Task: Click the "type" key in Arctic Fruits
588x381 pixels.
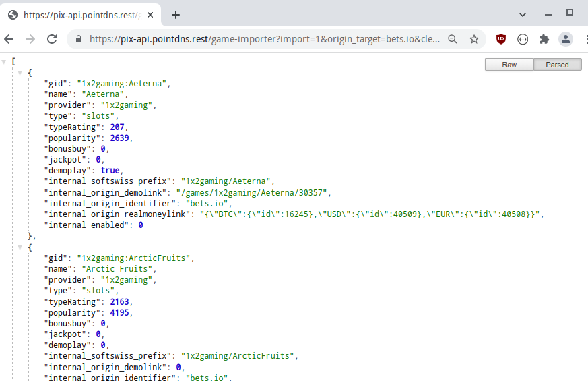Action: click(x=58, y=291)
